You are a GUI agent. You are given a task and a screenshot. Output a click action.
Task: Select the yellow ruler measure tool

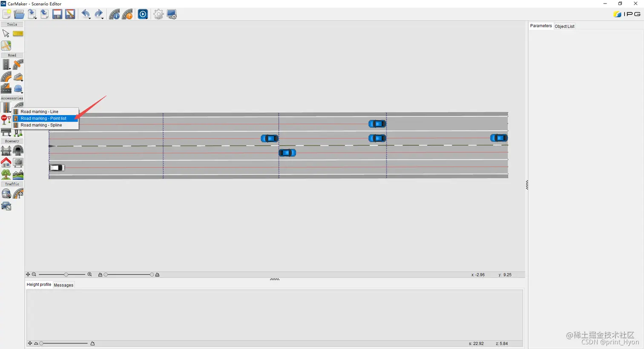tap(18, 33)
